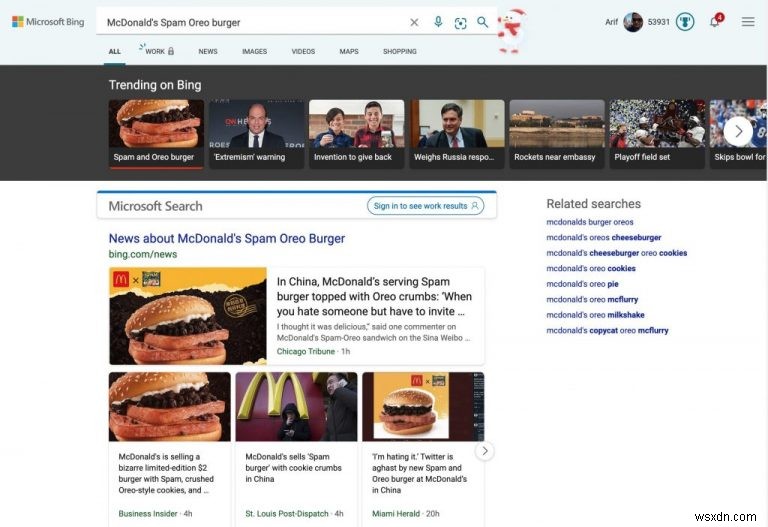
Task: Start voice search with the microphone icon
Action: point(438,22)
